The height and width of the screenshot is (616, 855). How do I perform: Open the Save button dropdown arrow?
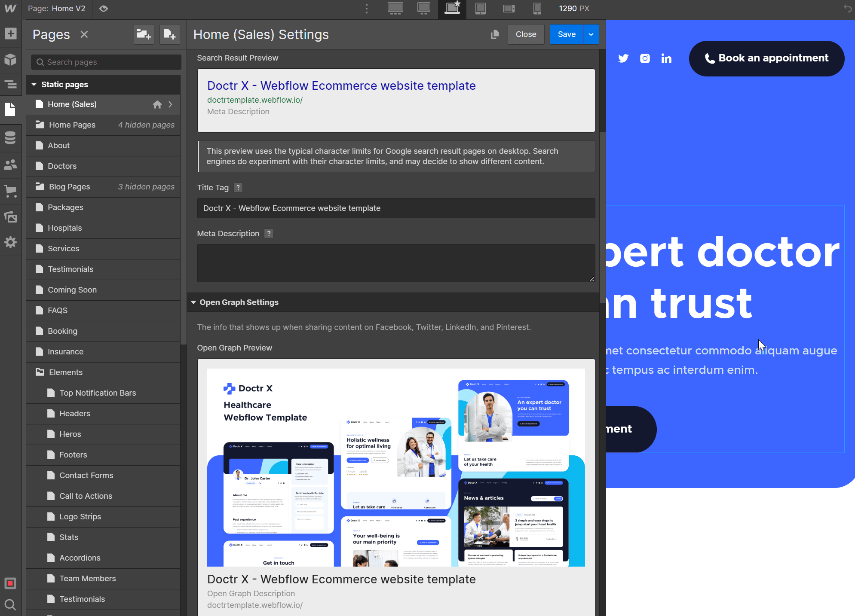click(x=591, y=34)
